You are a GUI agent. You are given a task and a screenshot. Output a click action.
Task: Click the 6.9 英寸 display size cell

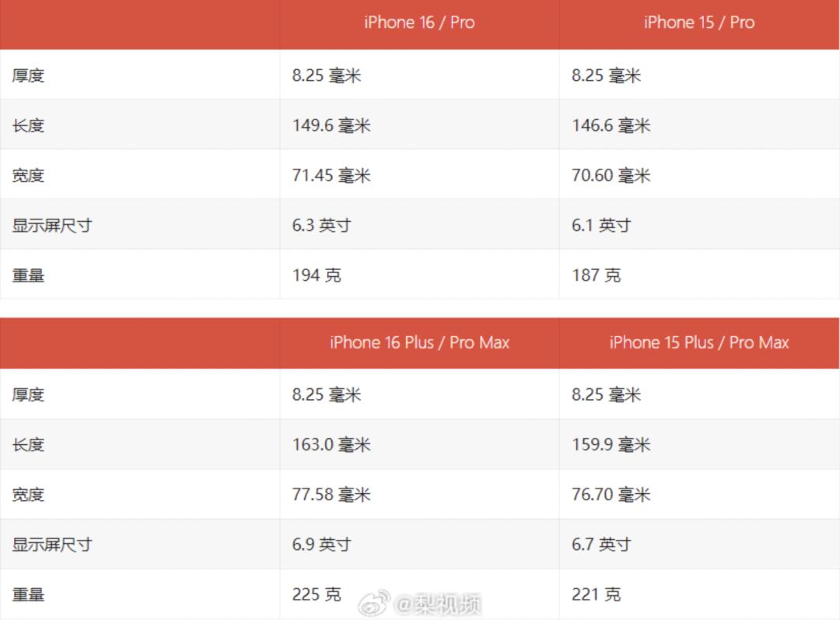[321, 544]
